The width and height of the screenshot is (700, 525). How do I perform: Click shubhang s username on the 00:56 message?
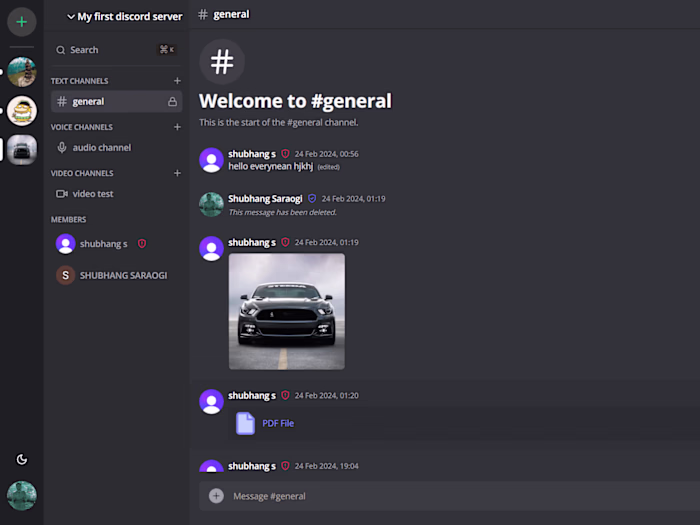(252, 154)
